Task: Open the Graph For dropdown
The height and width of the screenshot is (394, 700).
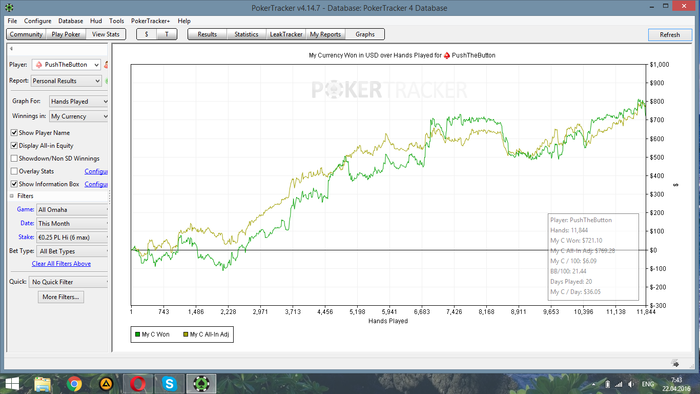Action: 79,101
